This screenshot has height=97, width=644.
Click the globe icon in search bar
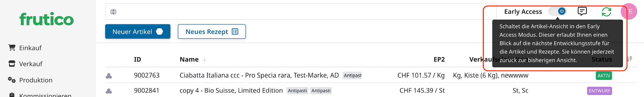coord(113,12)
